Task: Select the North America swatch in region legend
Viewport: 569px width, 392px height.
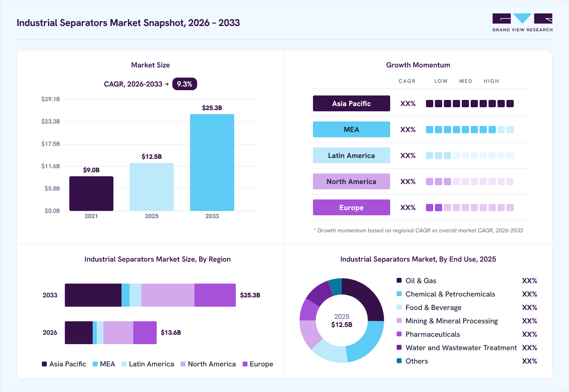Action: pos(183,364)
